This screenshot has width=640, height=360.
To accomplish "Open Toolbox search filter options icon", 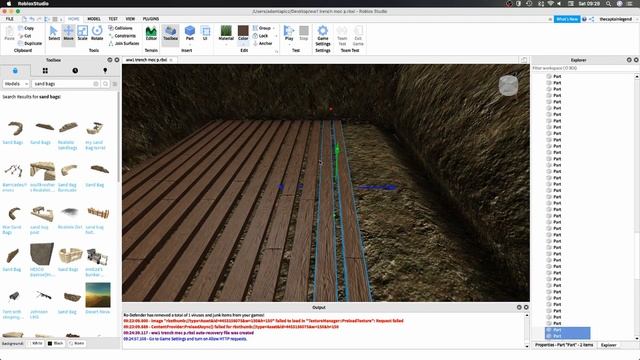I will 115,84.
